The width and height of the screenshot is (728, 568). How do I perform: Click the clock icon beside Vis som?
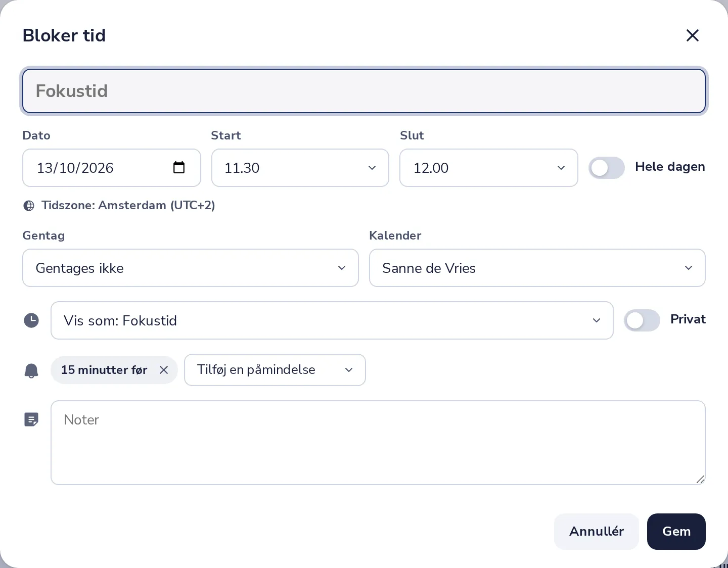pyautogui.click(x=31, y=320)
